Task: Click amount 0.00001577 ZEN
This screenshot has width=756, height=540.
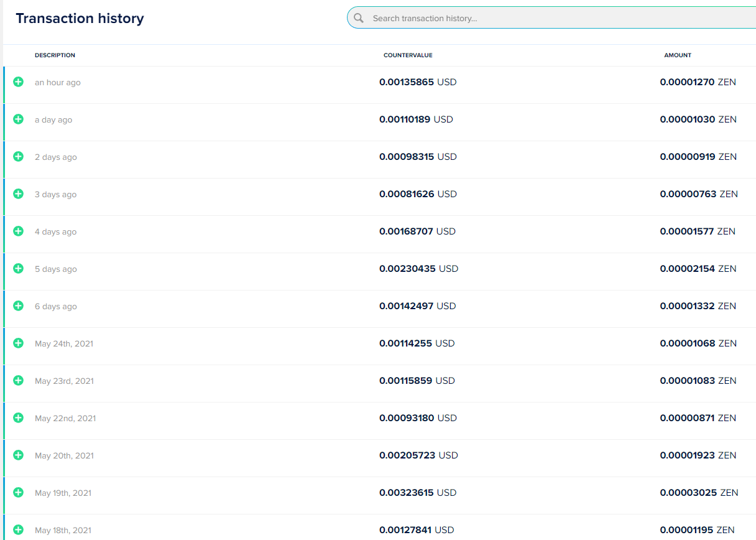Action: point(698,231)
